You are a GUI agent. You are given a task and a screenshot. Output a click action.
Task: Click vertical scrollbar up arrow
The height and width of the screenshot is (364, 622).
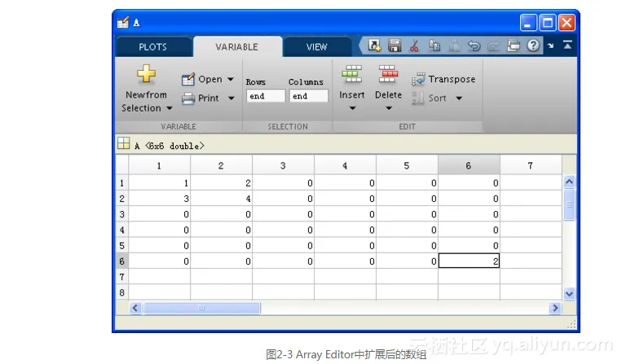point(569,182)
